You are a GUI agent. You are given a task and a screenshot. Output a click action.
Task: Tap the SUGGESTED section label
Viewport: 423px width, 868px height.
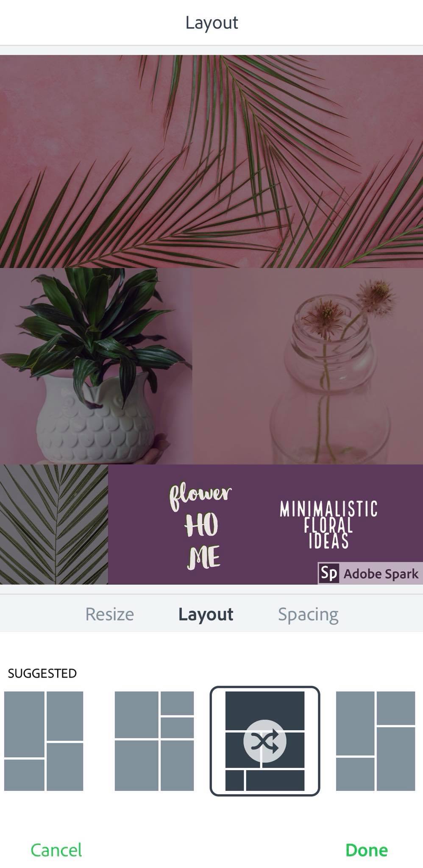click(42, 673)
